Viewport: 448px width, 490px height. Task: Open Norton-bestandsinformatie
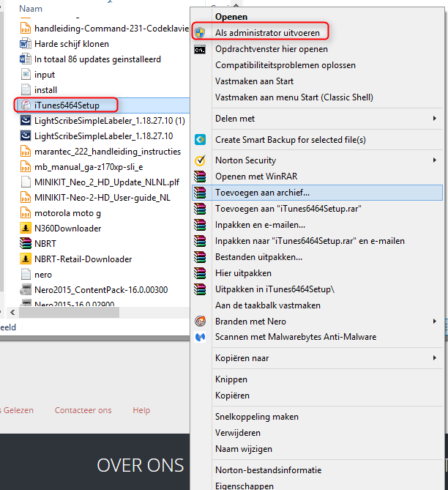point(269,470)
